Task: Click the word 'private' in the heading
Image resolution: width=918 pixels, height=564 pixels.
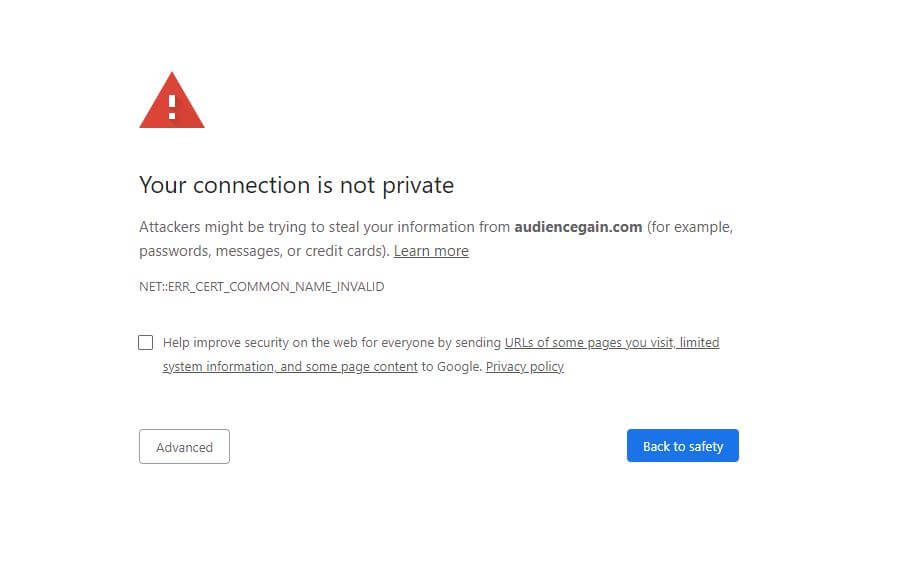Action: 418,186
